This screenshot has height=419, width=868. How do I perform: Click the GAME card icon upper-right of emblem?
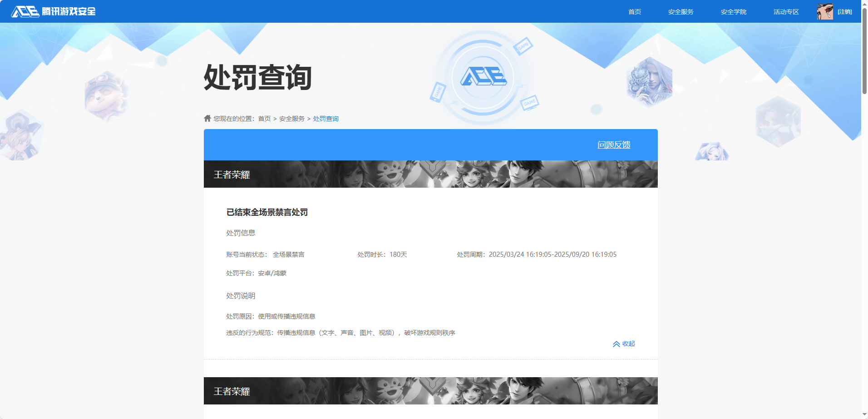pyautogui.click(x=523, y=46)
